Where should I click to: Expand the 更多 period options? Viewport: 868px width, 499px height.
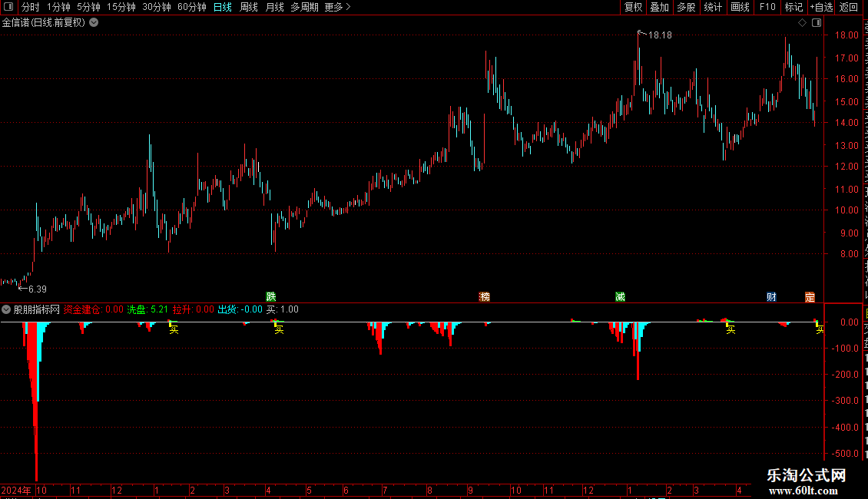coord(338,7)
